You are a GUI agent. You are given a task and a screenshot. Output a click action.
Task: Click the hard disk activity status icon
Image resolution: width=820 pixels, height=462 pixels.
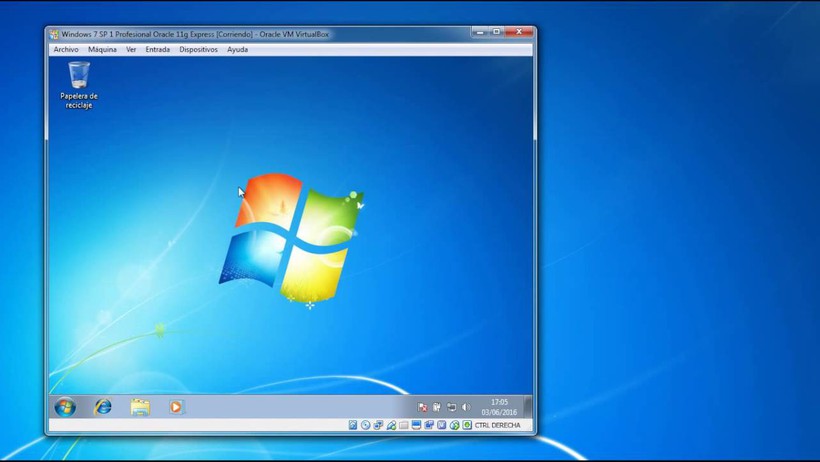click(x=353, y=425)
